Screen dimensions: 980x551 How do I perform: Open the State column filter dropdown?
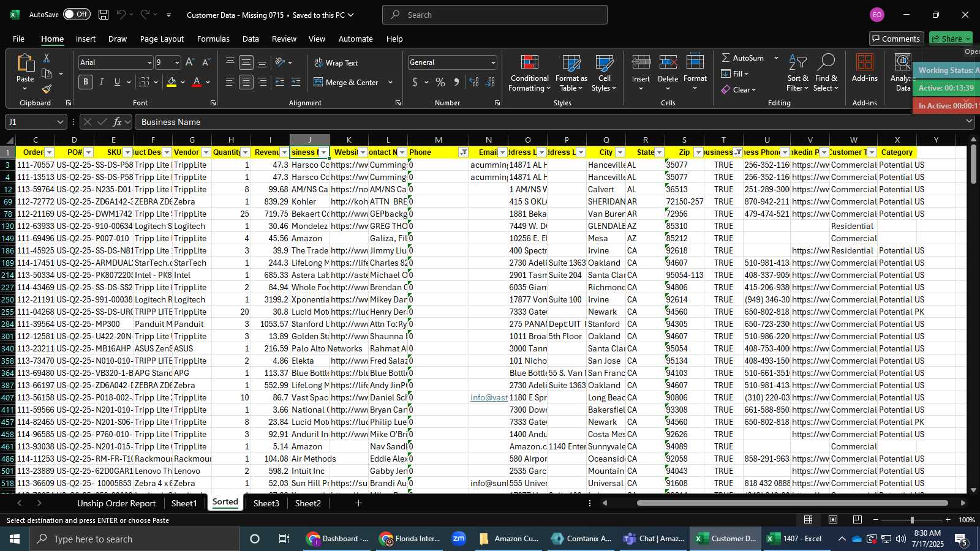point(659,152)
